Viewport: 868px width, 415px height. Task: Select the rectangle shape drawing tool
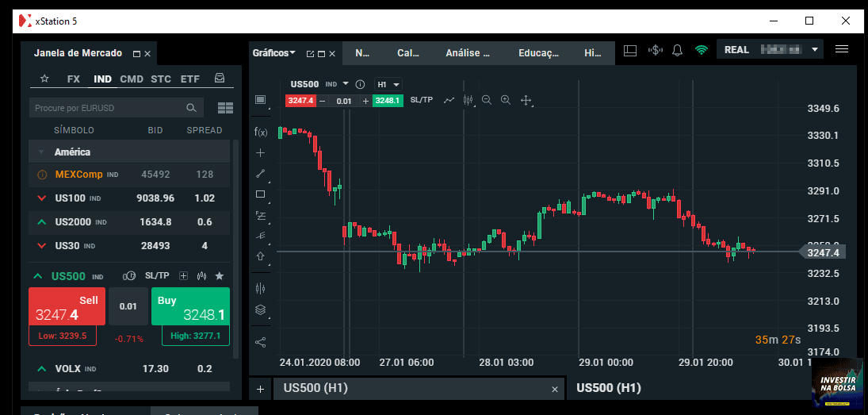point(261,194)
